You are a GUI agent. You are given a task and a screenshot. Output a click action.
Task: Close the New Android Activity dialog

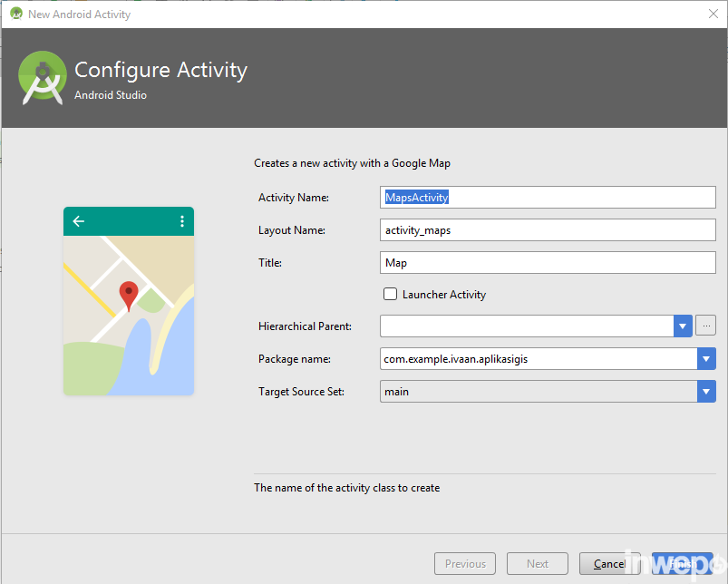[x=713, y=14]
